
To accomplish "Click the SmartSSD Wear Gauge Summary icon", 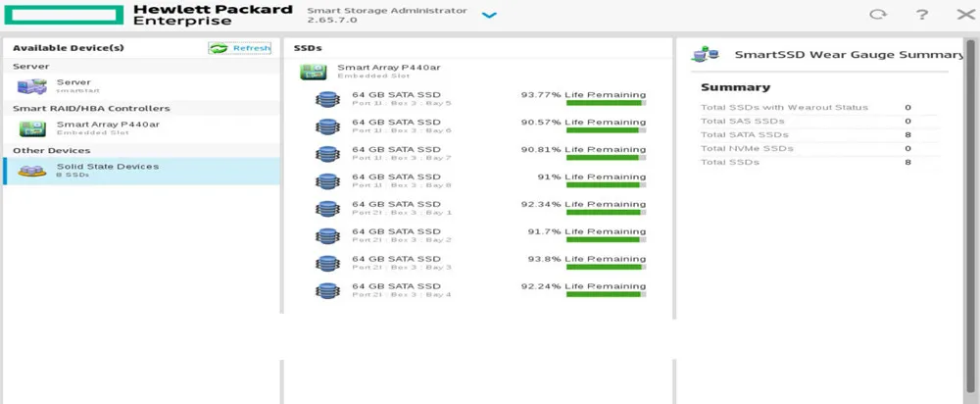I will coord(705,54).
